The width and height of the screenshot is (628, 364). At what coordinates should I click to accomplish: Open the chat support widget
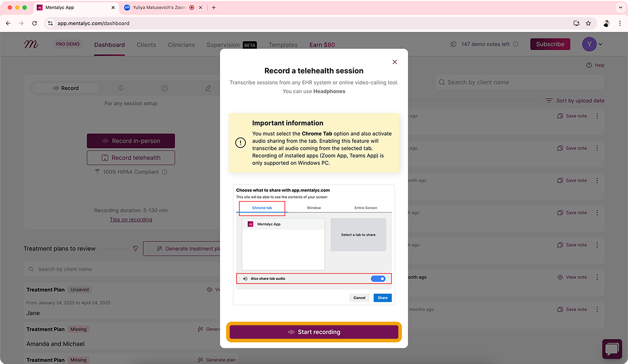coord(612,349)
